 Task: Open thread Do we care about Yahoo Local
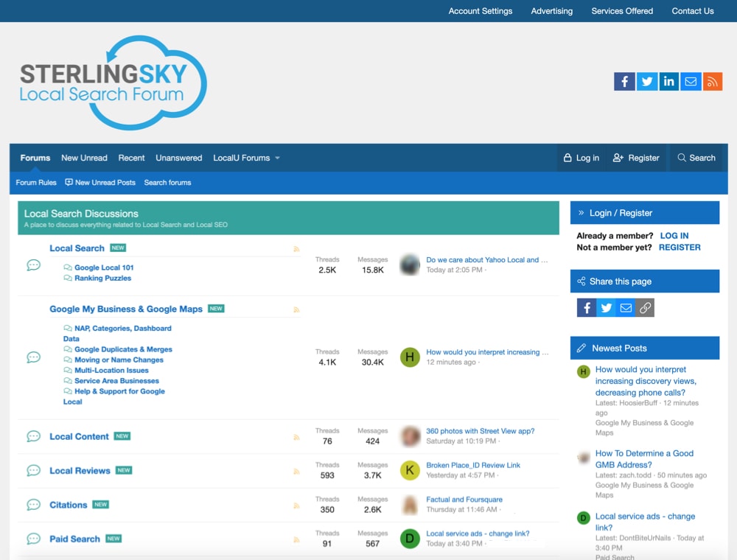coord(487,260)
